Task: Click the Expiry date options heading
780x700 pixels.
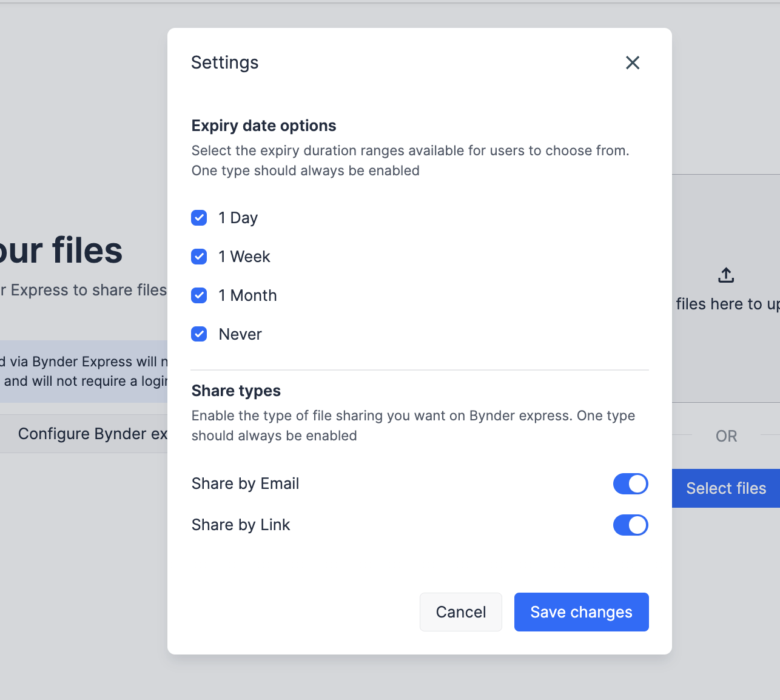Action: [x=264, y=126]
